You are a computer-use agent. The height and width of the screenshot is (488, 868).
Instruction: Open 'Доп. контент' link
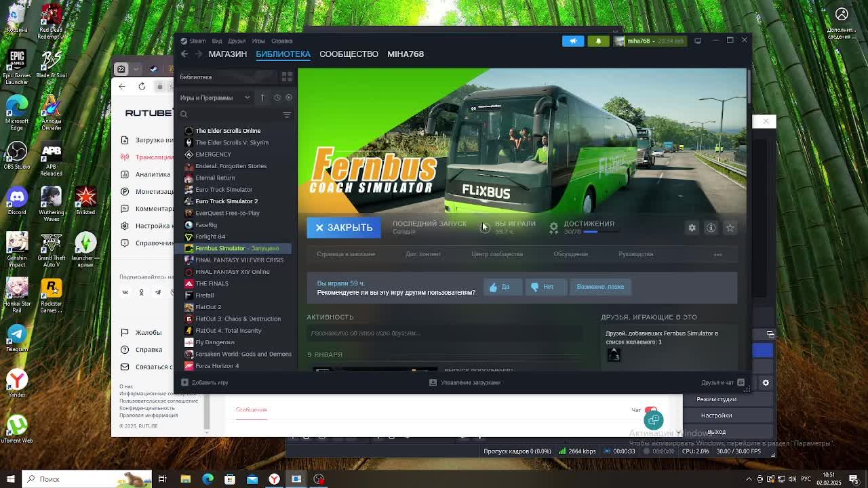423,254
